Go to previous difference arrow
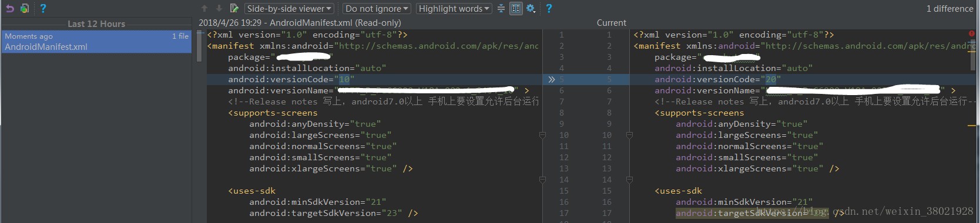Screen dimensions: 980x223 (204, 8)
